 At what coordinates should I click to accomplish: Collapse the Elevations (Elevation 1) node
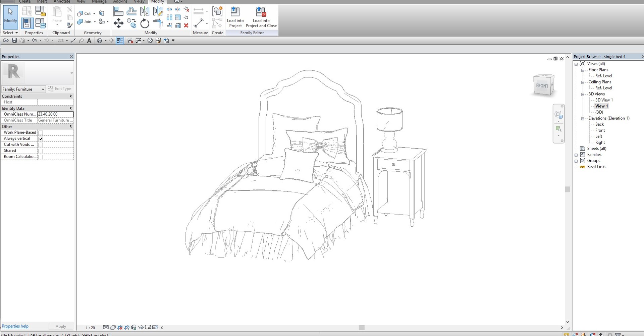pos(583,118)
